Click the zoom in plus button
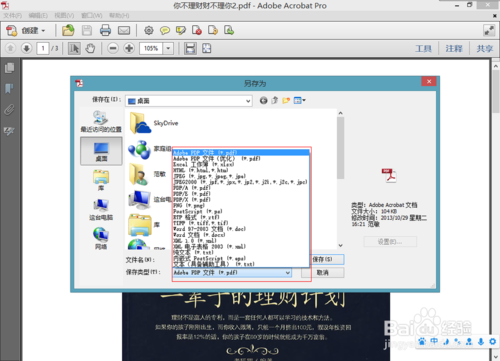The height and width of the screenshot is (361, 500). point(129,49)
